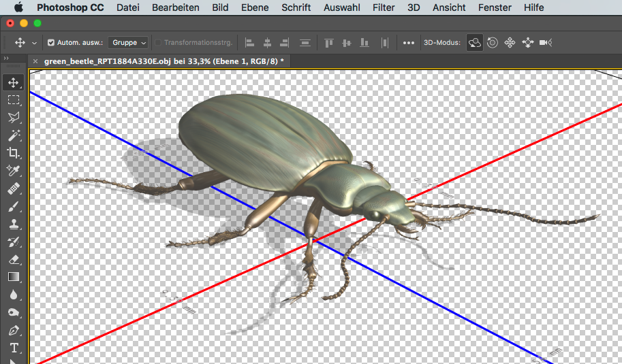Screen dimensions: 622x364
Task: Select the Eraser tool
Action: [x=13, y=259]
